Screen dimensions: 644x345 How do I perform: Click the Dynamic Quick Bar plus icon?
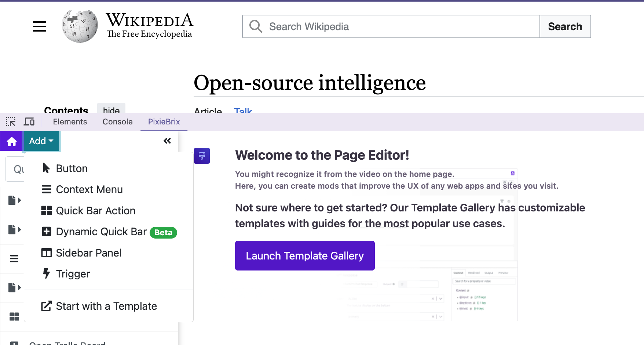click(x=47, y=232)
